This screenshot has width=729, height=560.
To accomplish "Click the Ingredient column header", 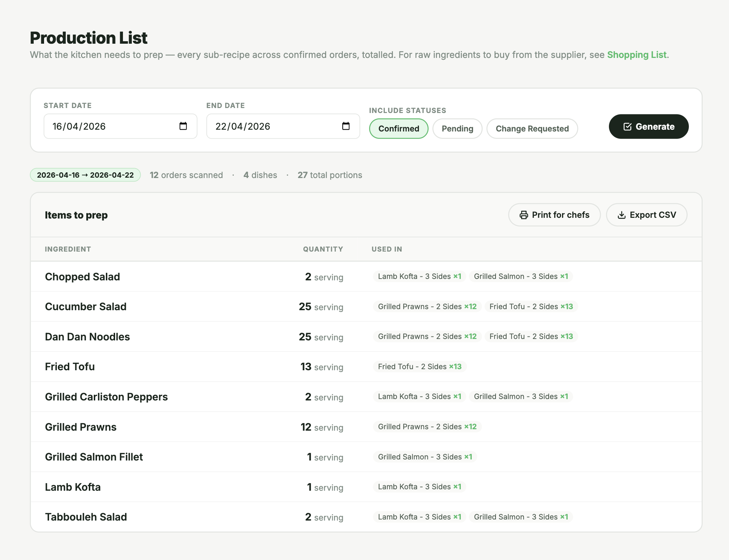I will pyautogui.click(x=68, y=249).
